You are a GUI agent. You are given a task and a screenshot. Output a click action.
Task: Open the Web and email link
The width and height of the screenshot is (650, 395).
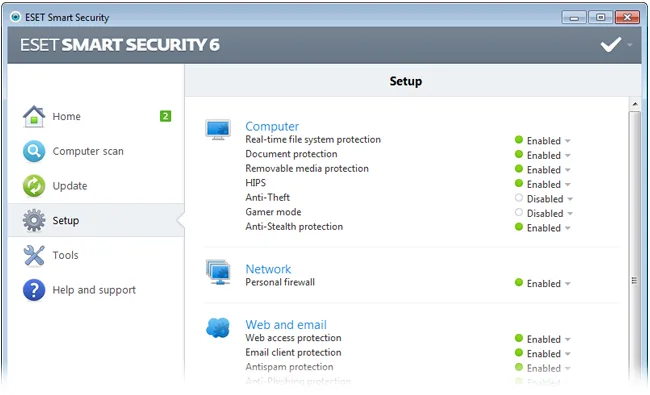pyautogui.click(x=286, y=325)
